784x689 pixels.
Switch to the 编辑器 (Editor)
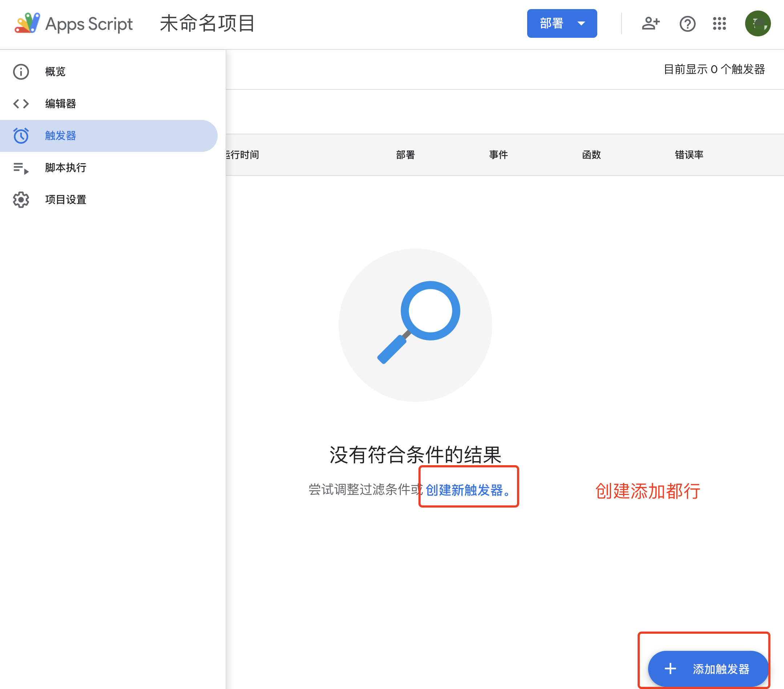tap(60, 104)
